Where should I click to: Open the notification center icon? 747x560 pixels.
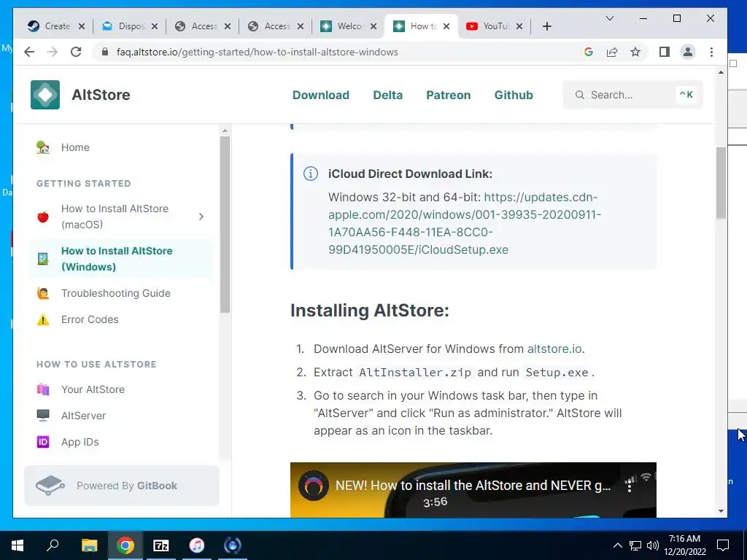point(723,545)
